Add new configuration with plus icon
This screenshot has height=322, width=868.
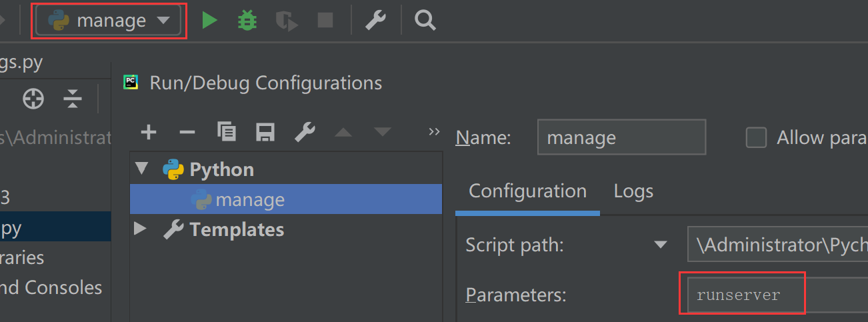(149, 132)
